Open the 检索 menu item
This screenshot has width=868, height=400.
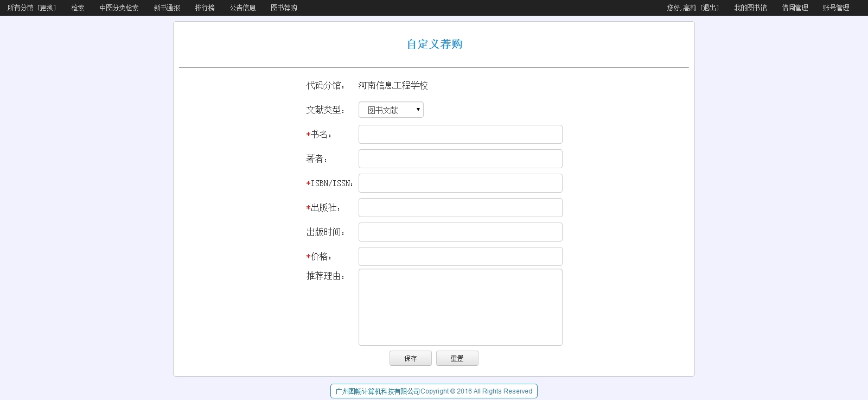pyautogui.click(x=78, y=8)
